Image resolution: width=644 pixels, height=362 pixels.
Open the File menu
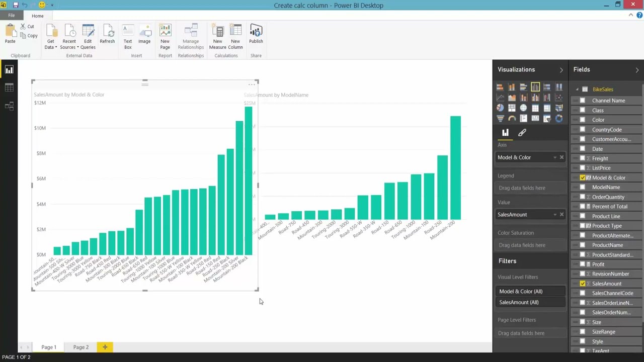11,16
